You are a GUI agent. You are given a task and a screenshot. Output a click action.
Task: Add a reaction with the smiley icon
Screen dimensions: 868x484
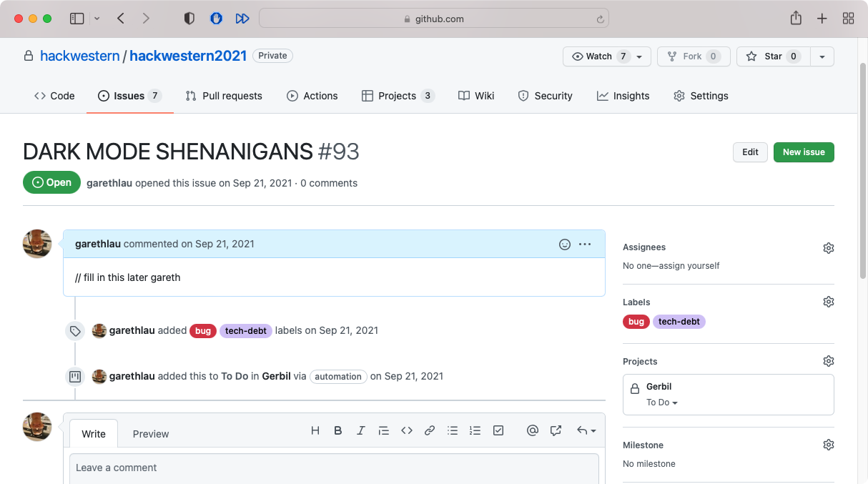pyautogui.click(x=565, y=245)
